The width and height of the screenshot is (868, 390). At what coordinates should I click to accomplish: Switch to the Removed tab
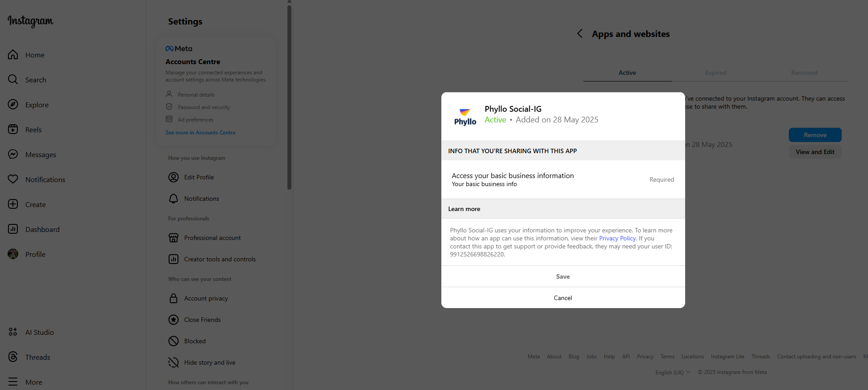804,73
